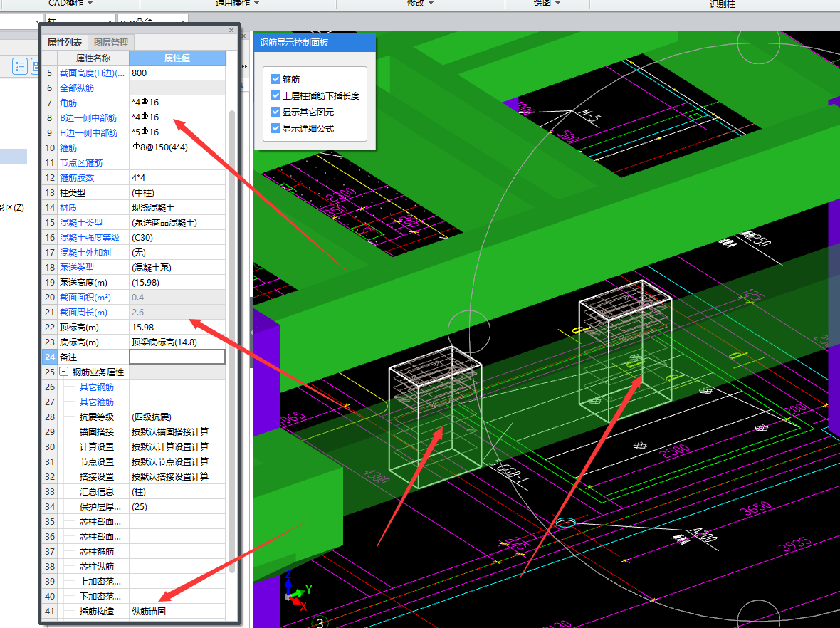Select the 属性列表 tab
The image size is (840, 628).
coord(65,43)
